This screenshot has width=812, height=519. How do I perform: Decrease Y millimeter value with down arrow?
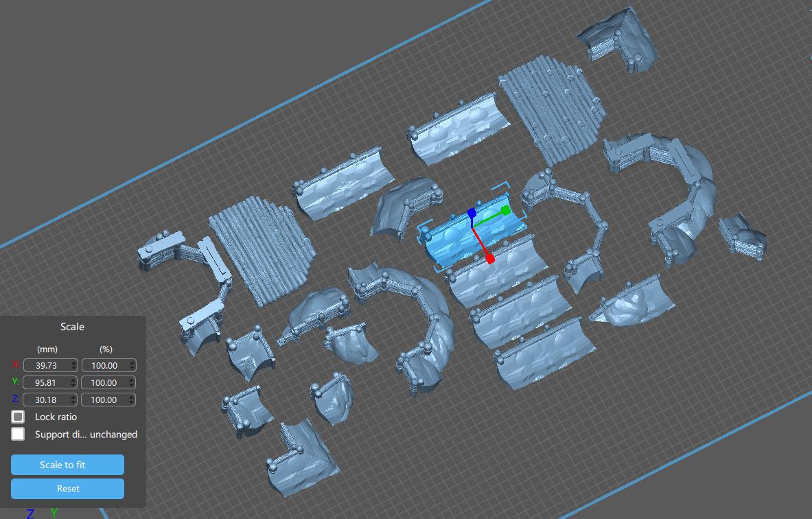pyautogui.click(x=73, y=386)
